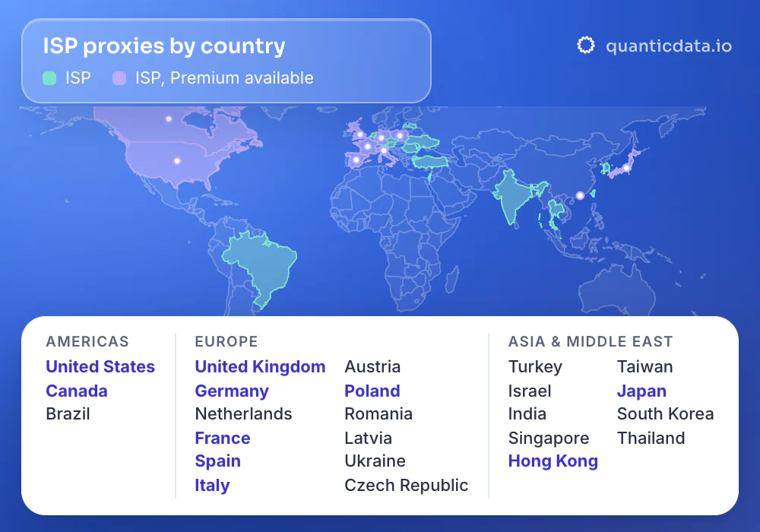Click Thailand in Asia list
760x532 pixels.
tap(651, 438)
